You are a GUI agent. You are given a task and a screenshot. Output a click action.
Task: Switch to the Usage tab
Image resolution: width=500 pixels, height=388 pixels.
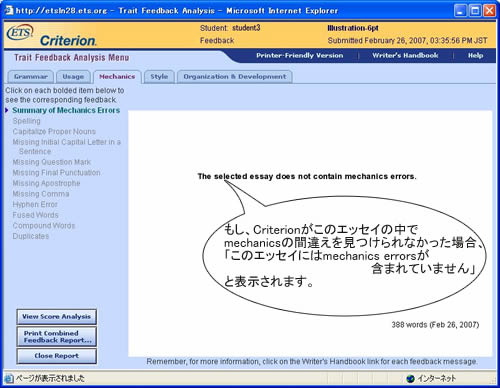73,77
